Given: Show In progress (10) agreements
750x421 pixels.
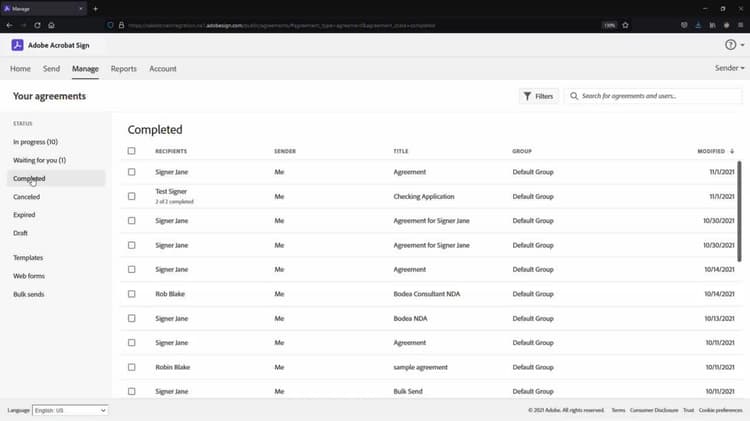Looking at the screenshot, I should (x=35, y=142).
